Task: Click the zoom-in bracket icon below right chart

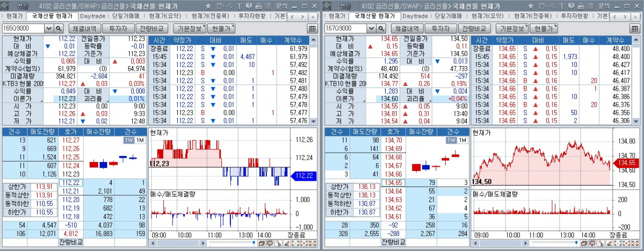Action: coord(627,243)
